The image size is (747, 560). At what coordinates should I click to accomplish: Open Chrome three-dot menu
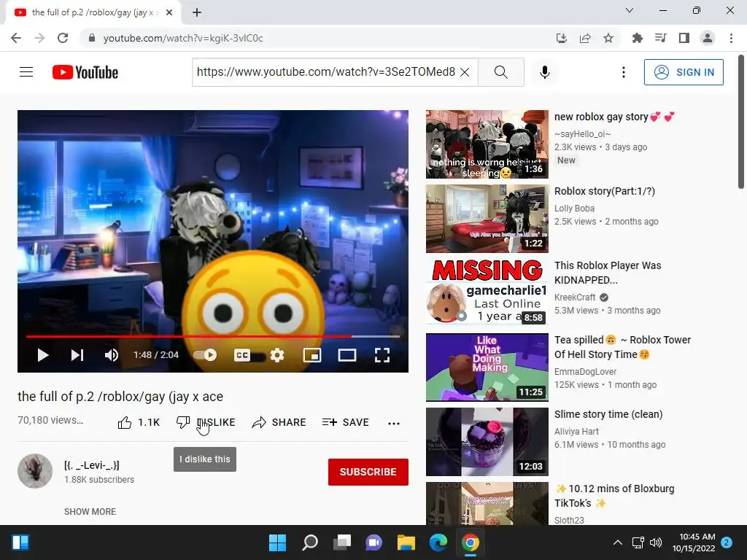pos(731,38)
